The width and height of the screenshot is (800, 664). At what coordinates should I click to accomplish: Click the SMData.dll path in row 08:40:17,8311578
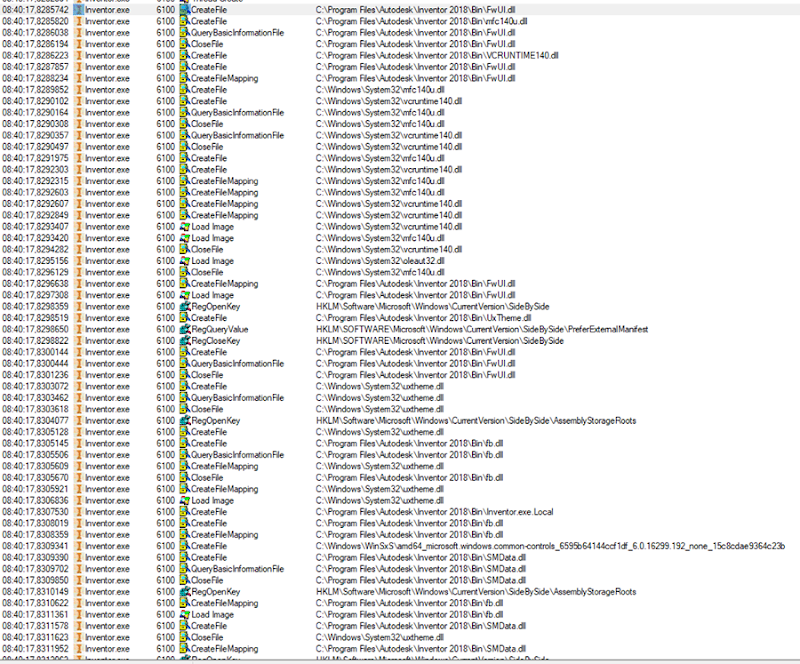[420, 626]
